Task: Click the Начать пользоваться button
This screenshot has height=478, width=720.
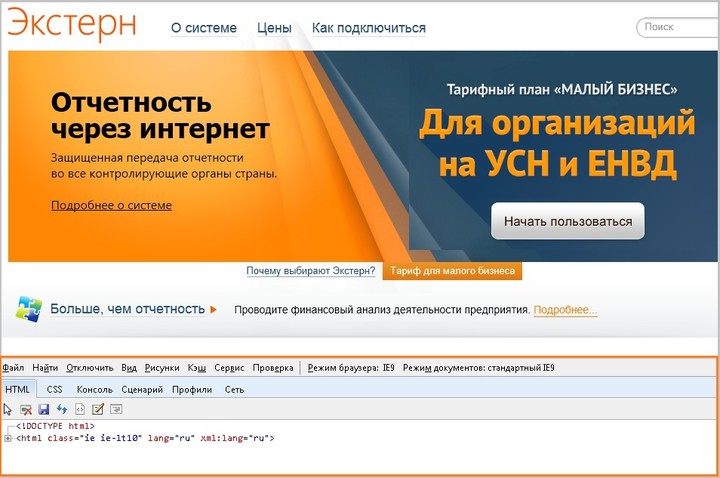Action: (x=568, y=221)
